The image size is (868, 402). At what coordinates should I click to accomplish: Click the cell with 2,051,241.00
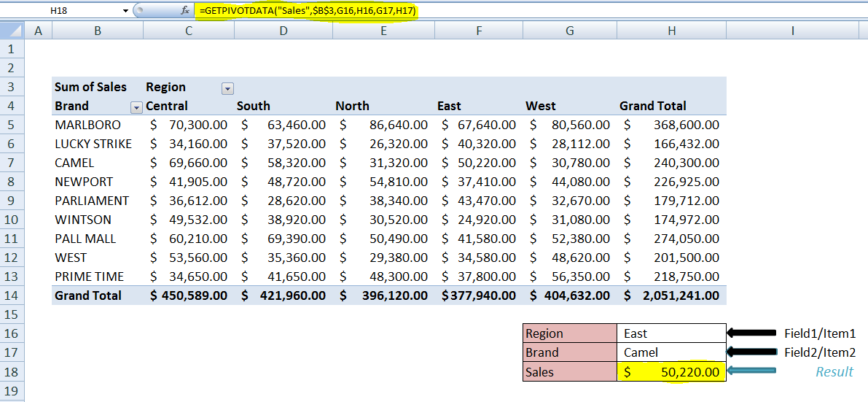coord(671,295)
